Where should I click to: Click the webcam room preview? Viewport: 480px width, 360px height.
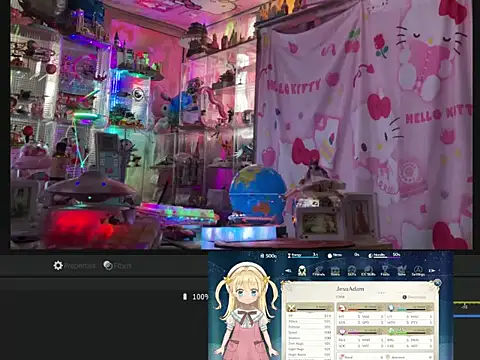tap(241, 124)
